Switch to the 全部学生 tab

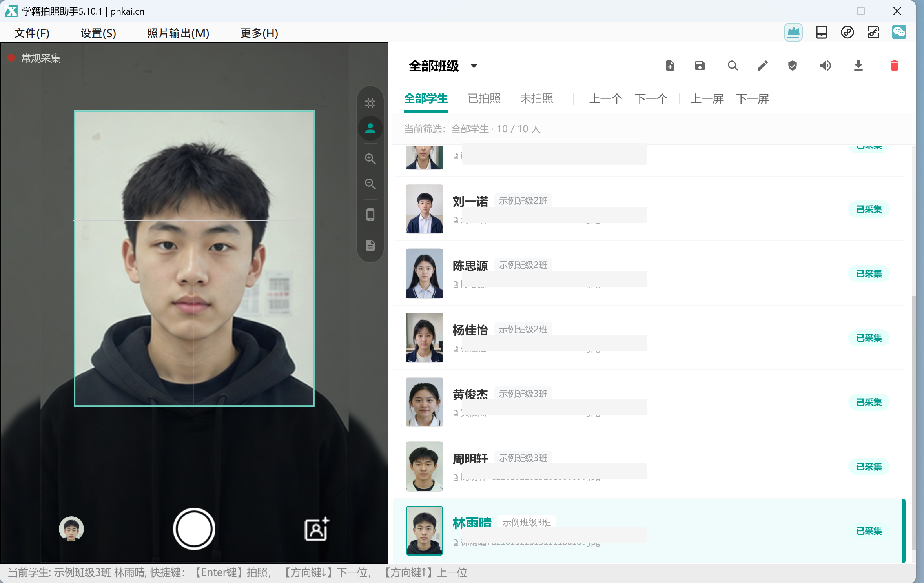(x=426, y=98)
